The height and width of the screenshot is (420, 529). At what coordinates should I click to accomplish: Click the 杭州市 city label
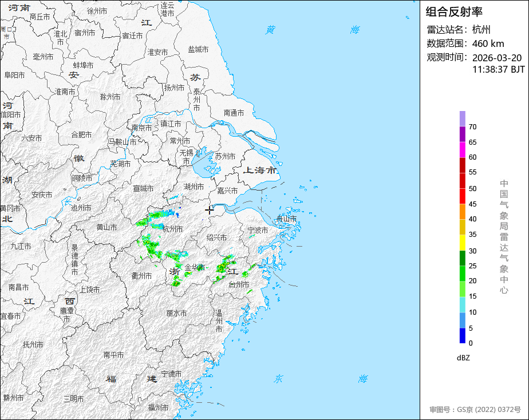pos(172,229)
